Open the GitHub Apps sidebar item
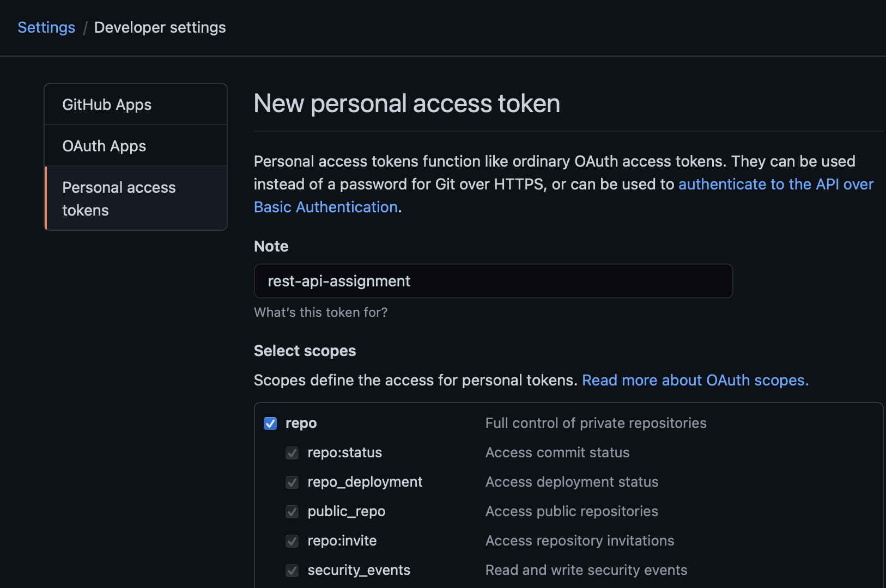Screen dimensions: 886x588 coord(107,105)
